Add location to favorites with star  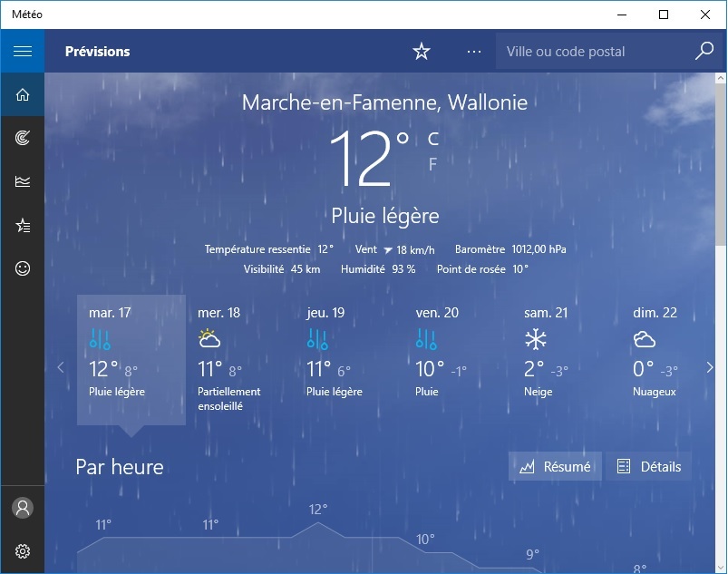pyautogui.click(x=422, y=51)
